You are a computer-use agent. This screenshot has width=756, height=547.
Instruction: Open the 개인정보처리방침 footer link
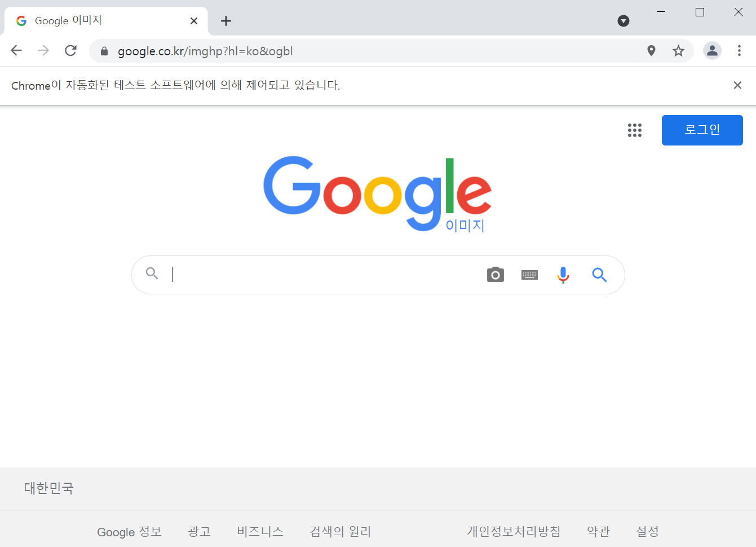click(x=514, y=532)
